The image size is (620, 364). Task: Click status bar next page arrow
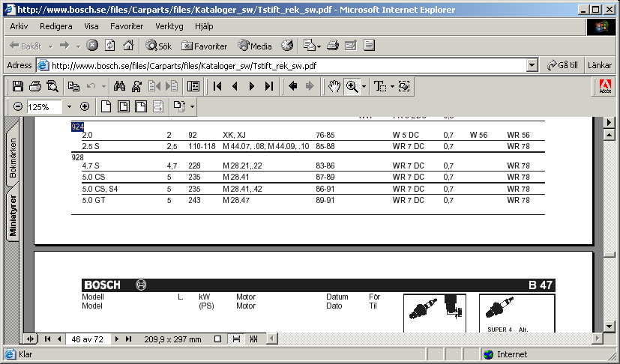pos(117,339)
